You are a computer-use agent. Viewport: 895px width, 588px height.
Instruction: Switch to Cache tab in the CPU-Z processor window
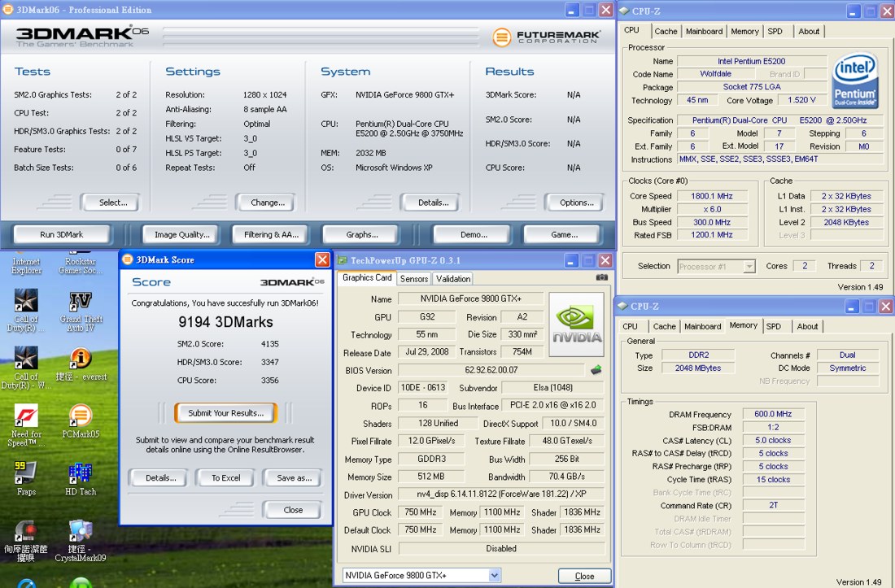[666, 32]
